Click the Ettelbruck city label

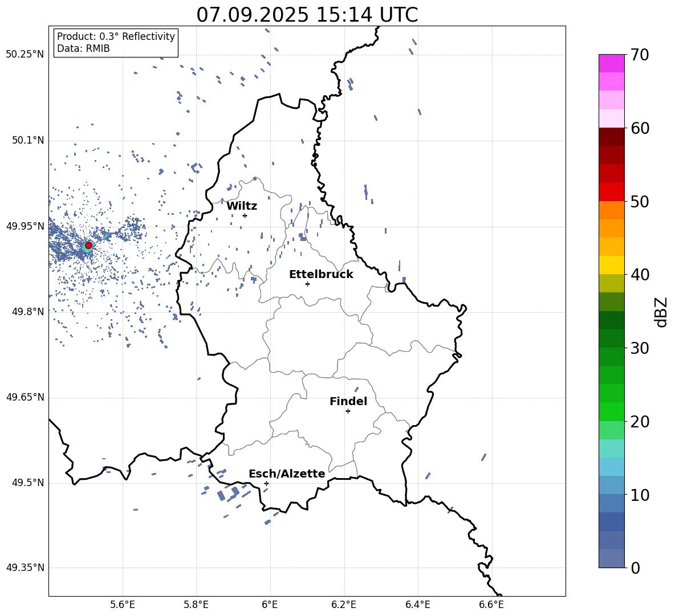click(x=321, y=275)
